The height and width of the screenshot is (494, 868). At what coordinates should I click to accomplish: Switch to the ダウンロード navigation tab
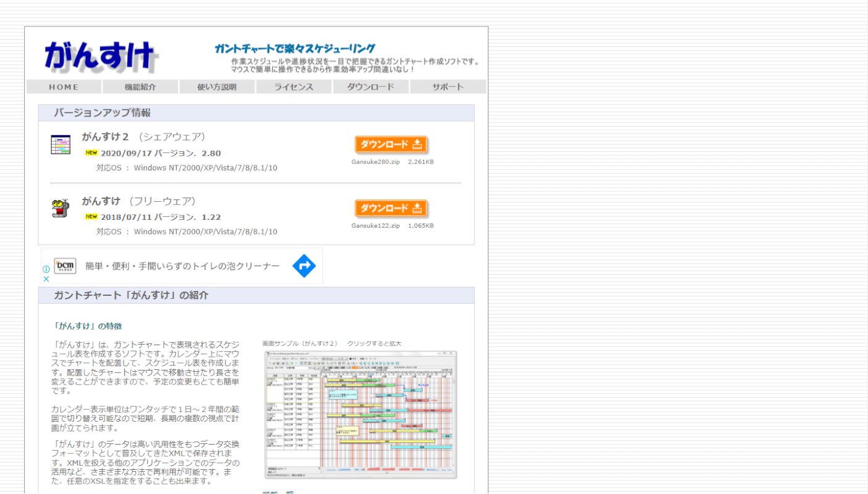pyautogui.click(x=370, y=87)
